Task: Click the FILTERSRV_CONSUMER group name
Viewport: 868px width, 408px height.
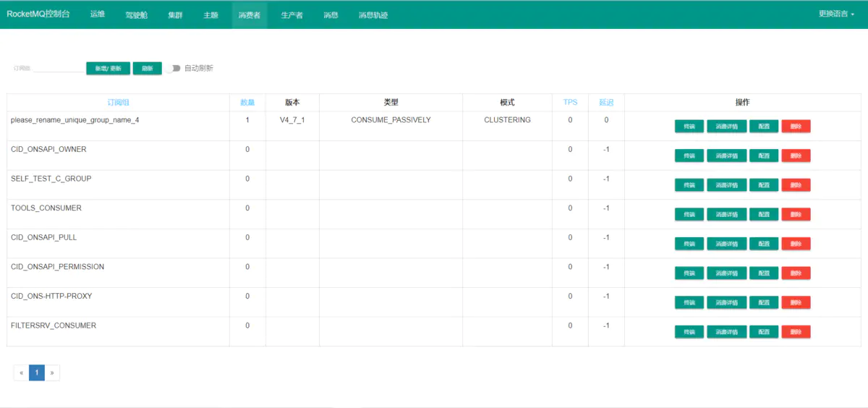Action: coord(54,326)
